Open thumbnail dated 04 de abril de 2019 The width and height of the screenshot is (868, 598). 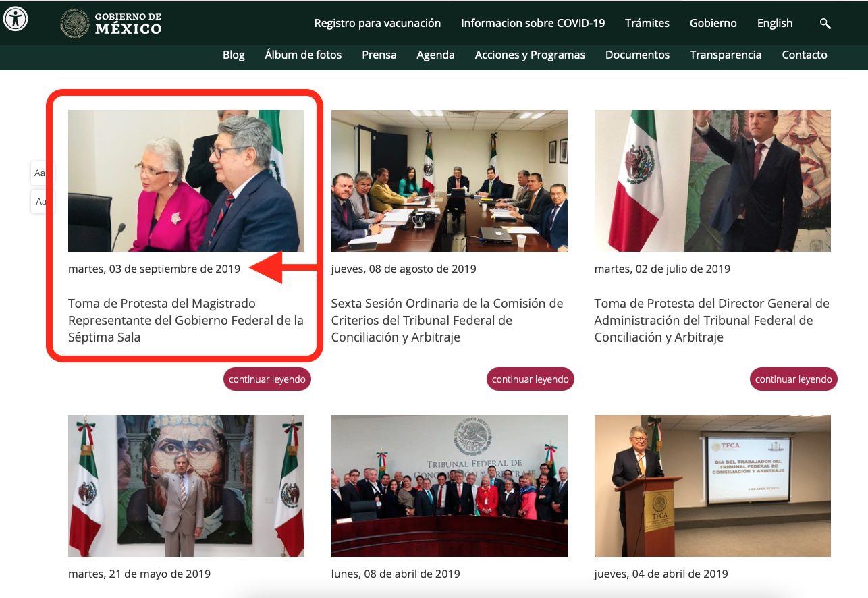click(713, 486)
